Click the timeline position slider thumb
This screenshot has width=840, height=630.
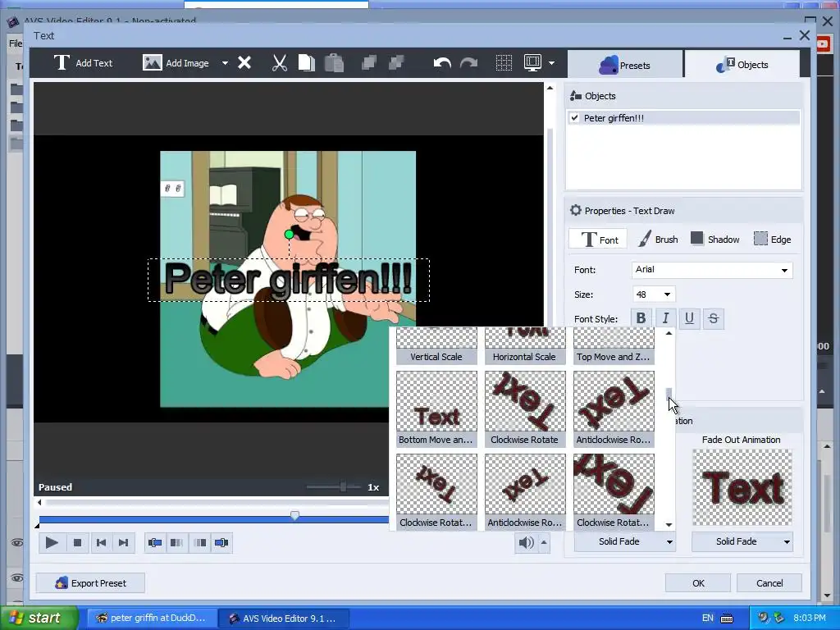(x=294, y=515)
